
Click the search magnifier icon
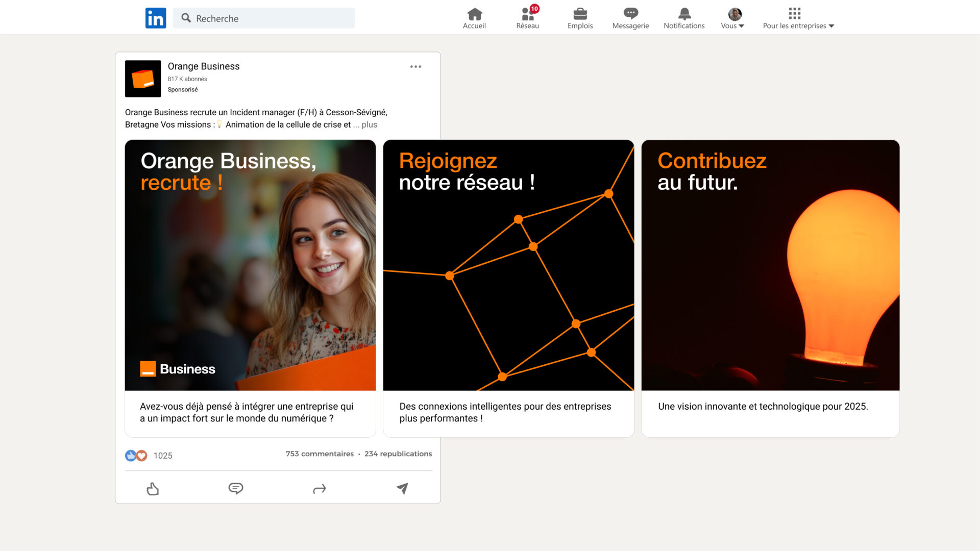pos(186,18)
